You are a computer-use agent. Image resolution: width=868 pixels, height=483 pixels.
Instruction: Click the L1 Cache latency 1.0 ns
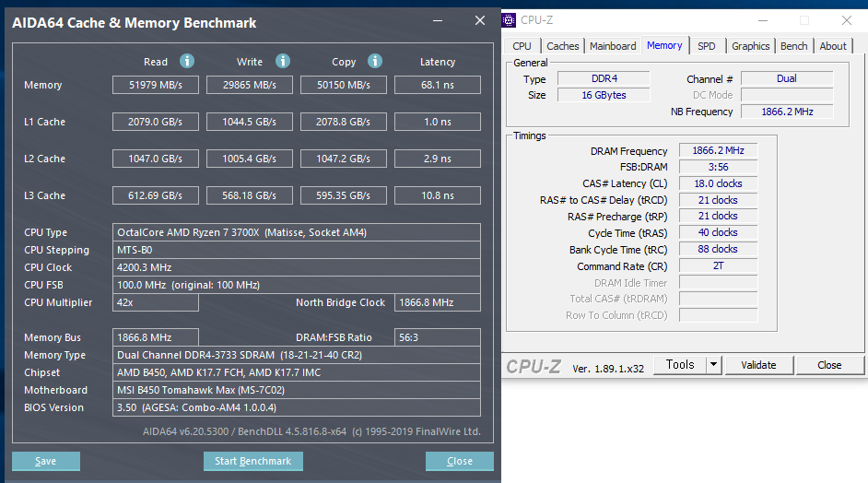pyautogui.click(x=438, y=122)
